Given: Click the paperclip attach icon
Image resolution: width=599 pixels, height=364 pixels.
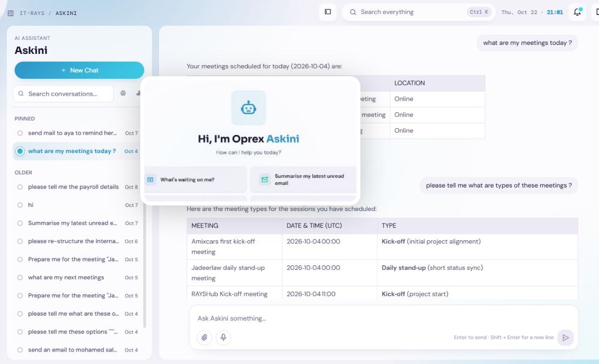Looking at the screenshot, I should pos(204,338).
